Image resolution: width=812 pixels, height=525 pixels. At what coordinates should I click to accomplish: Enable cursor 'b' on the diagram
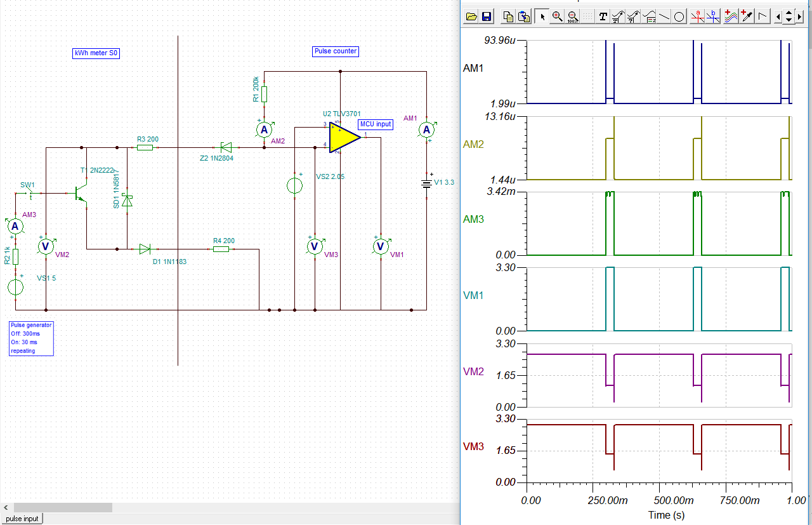713,17
